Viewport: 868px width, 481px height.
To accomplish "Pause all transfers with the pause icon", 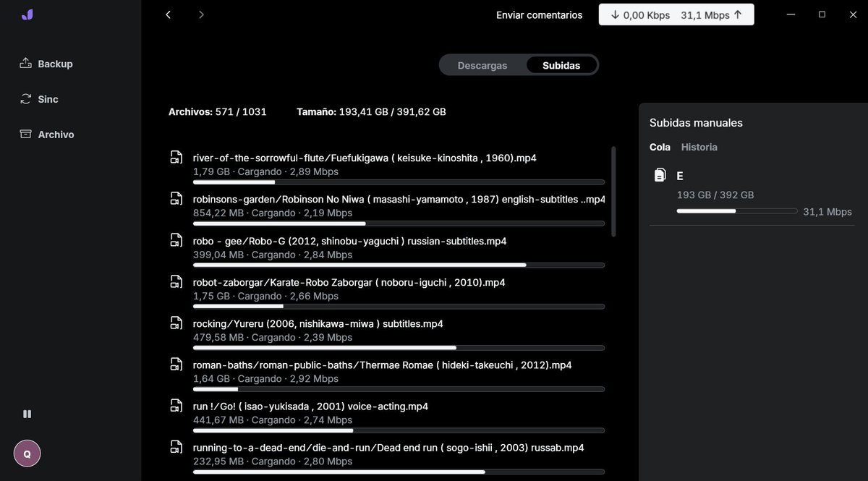I will pyautogui.click(x=27, y=413).
